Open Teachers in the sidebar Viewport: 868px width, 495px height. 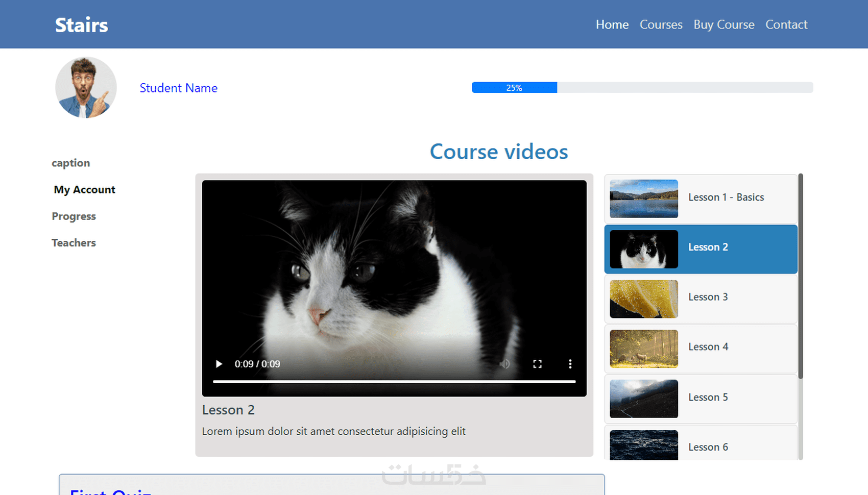[x=74, y=243]
